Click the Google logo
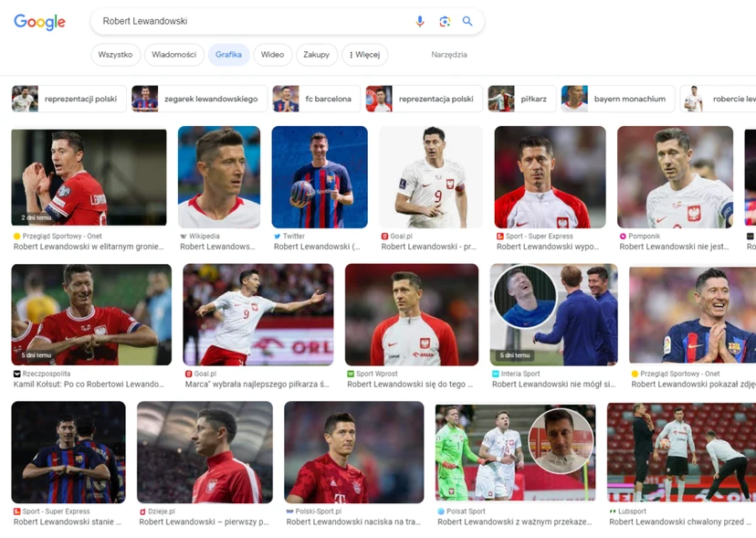Image resolution: width=756 pixels, height=538 pixels. tap(39, 22)
